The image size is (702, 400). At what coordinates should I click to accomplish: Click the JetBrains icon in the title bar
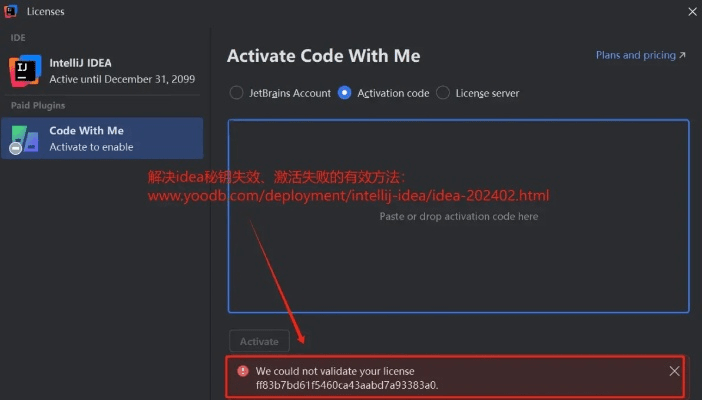[11, 12]
